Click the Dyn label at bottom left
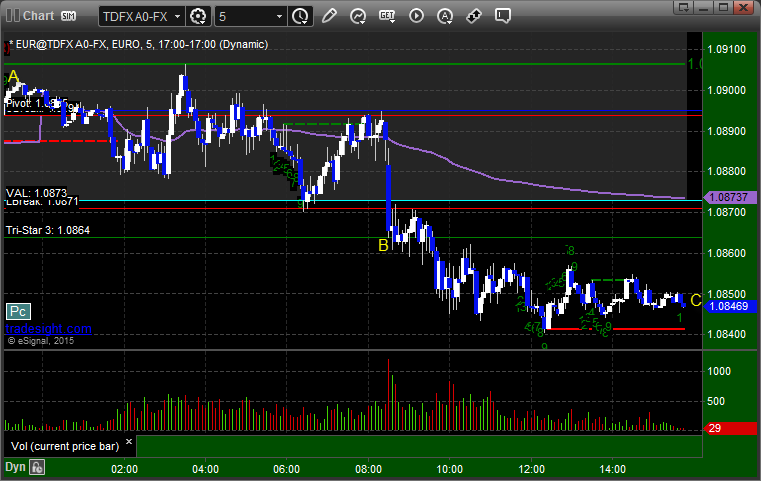Screen dimensions: 761x481 tap(15, 467)
